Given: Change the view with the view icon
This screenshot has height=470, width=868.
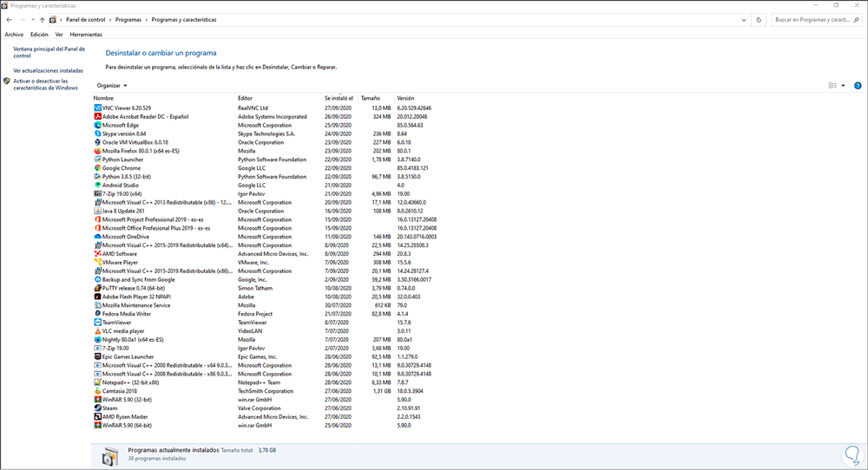Looking at the screenshot, I should point(832,86).
